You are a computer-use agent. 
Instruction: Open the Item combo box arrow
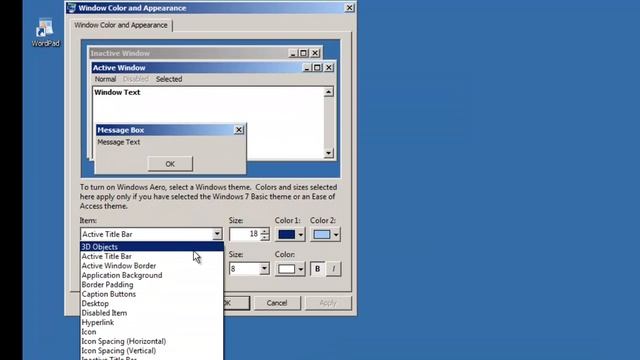click(217, 234)
